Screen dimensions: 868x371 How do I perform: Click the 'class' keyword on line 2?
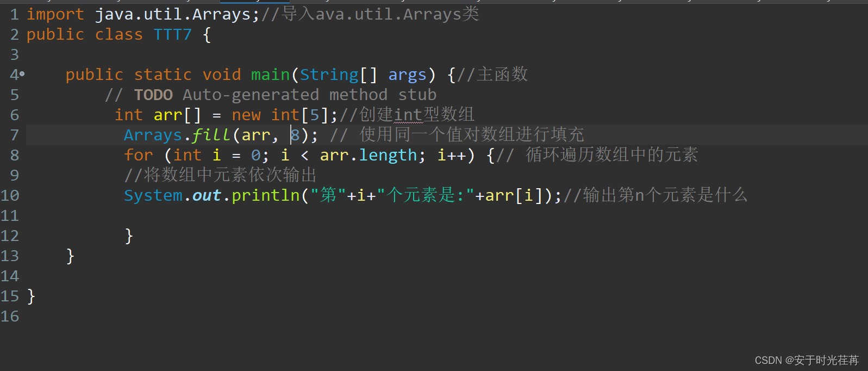pos(118,34)
